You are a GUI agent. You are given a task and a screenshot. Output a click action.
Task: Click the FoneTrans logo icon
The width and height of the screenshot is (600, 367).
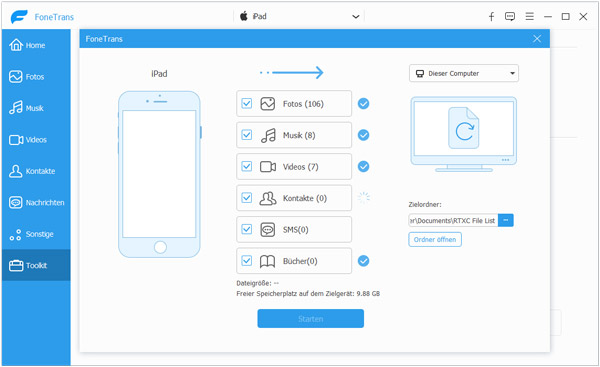[19, 16]
